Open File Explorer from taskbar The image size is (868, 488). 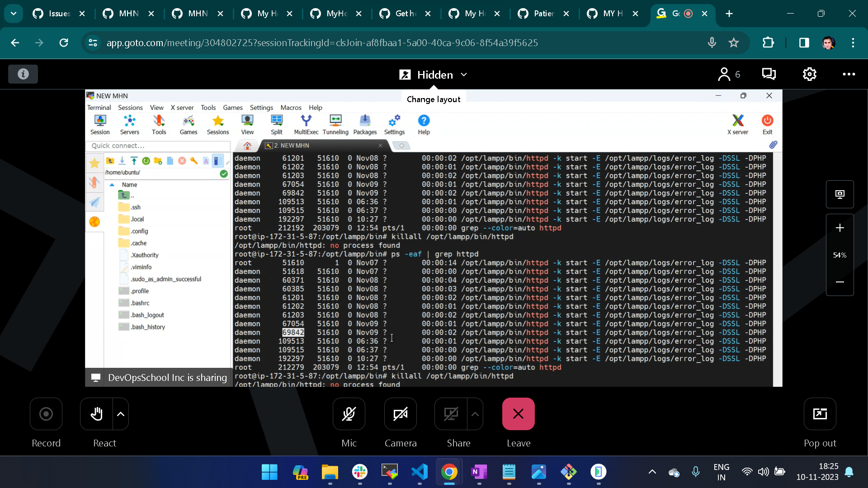coord(330,472)
